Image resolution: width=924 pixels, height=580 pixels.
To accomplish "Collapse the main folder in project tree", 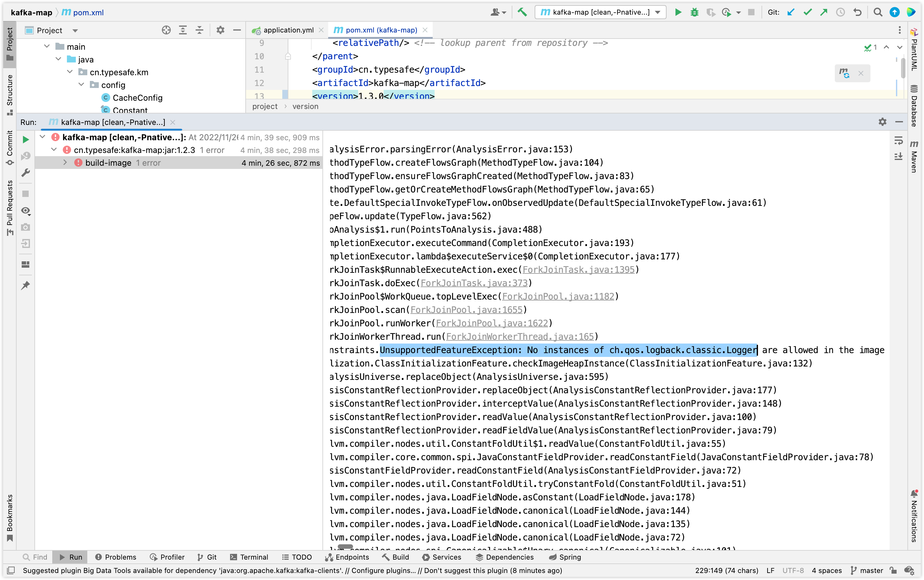I will [x=47, y=47].
